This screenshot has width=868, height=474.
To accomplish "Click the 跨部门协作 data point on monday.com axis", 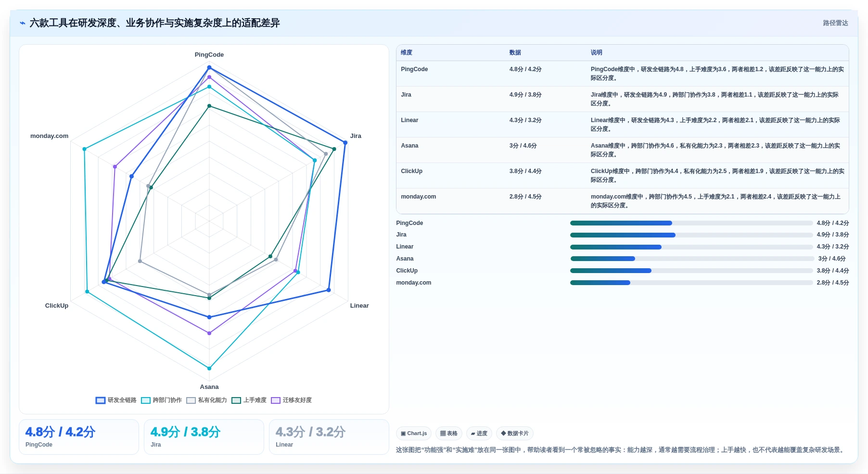I will pyautogui.click(x=84, y=149).
